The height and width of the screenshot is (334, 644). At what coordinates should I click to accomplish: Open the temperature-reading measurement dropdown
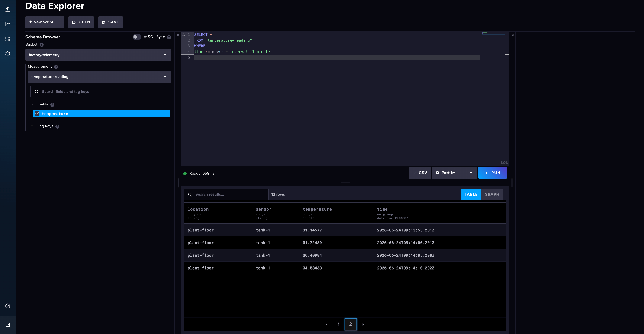pos(99,77)
